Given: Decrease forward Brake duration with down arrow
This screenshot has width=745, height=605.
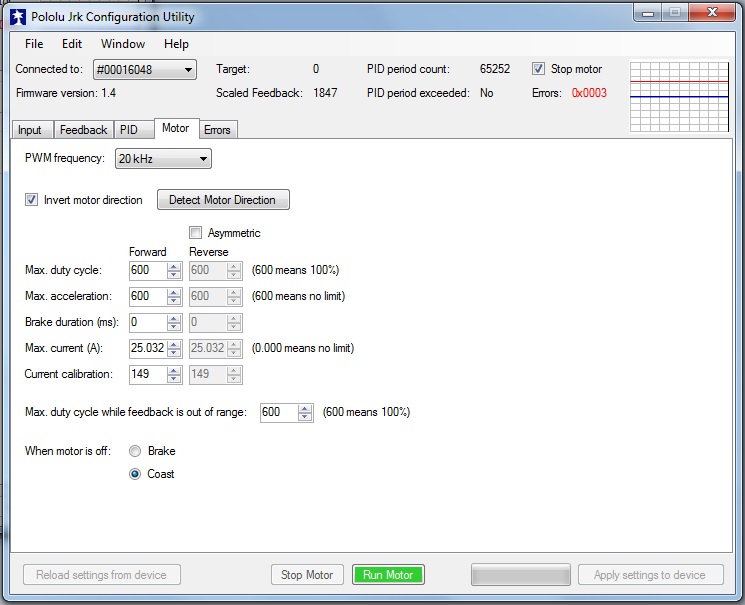Looking at the screenshot, I should click(x=174, y=327).
